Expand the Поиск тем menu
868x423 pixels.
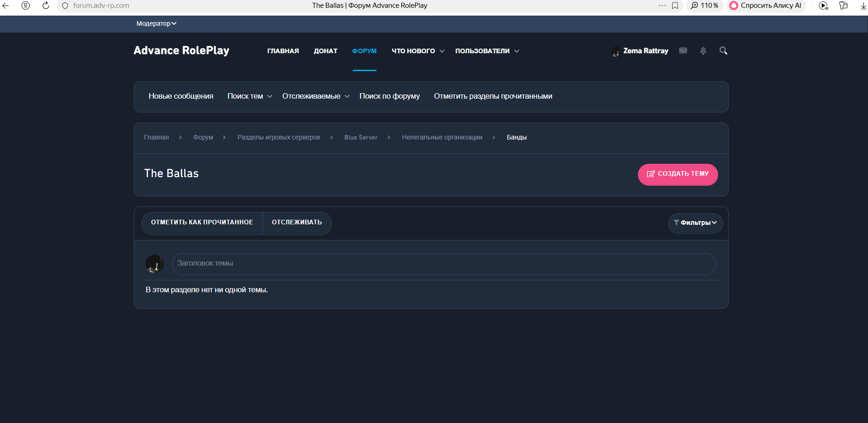click(249, 96)
